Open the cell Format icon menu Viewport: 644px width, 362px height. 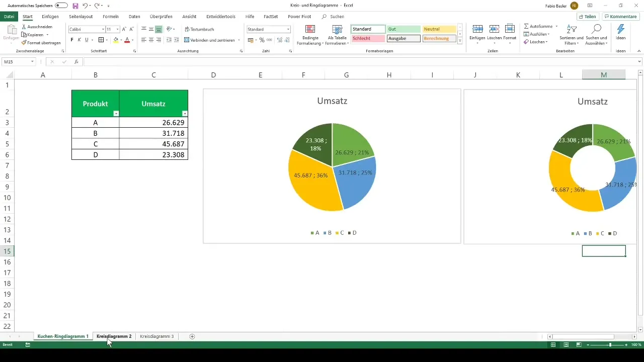coord(510,29)
